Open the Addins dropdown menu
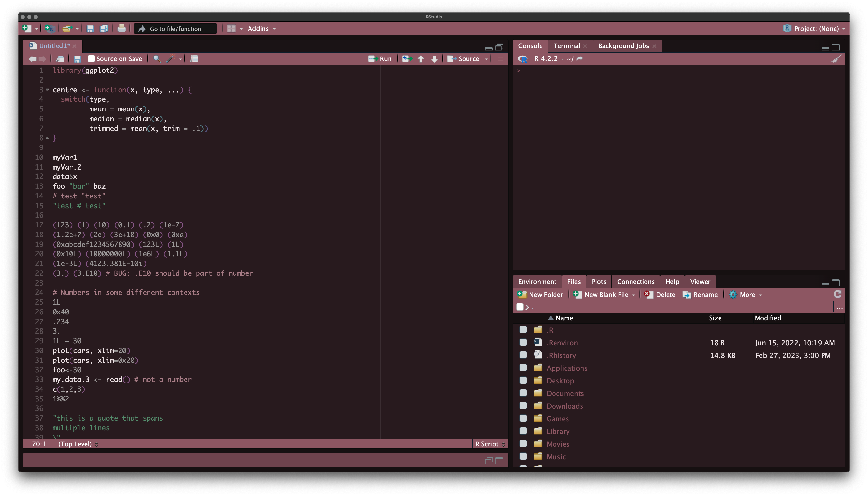868x496 pixels. pos(261,29)
